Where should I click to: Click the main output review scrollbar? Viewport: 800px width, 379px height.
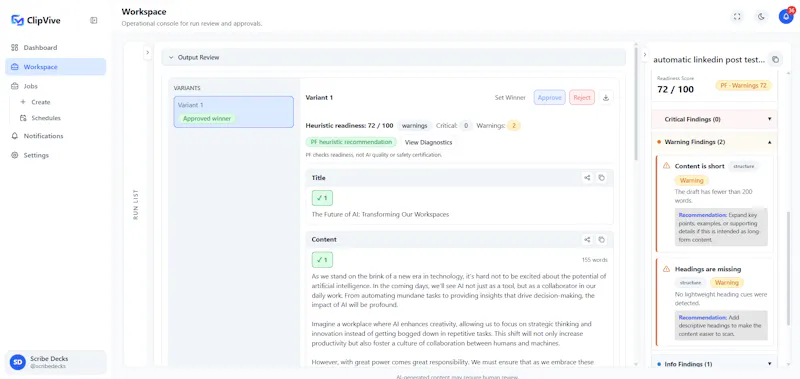(636, 105)
